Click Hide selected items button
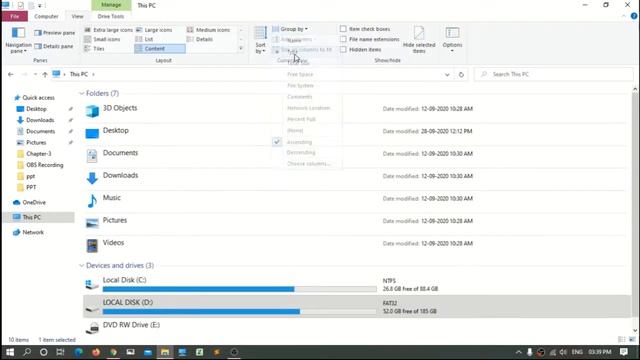Screen dimensions: 640x360 [x=419, y=40]
